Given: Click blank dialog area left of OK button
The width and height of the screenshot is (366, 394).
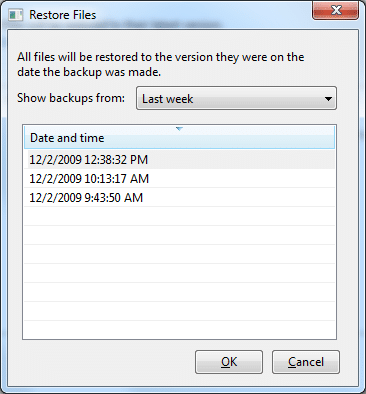Looking at the screenshot, I should [x=103, y=362].
